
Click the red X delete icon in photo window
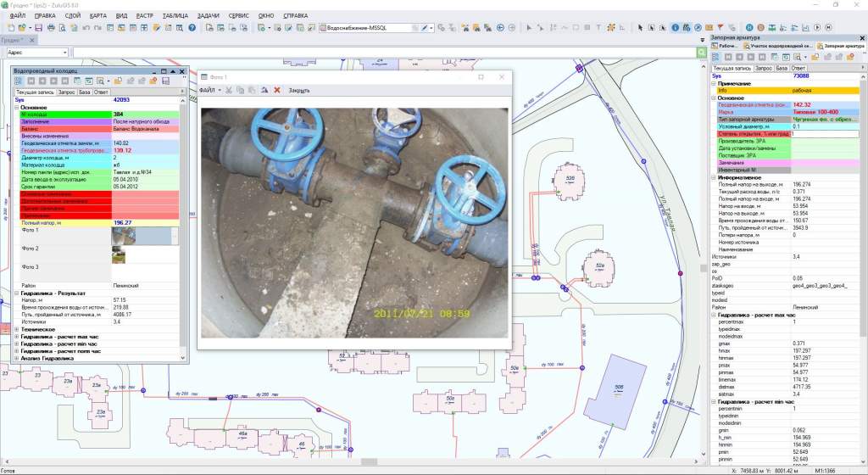[x=276, y=90]
